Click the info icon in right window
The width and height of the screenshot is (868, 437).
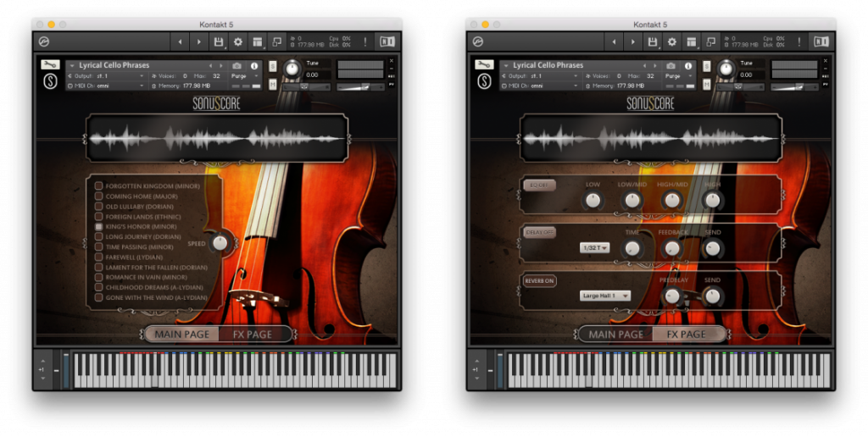(688, 65)
